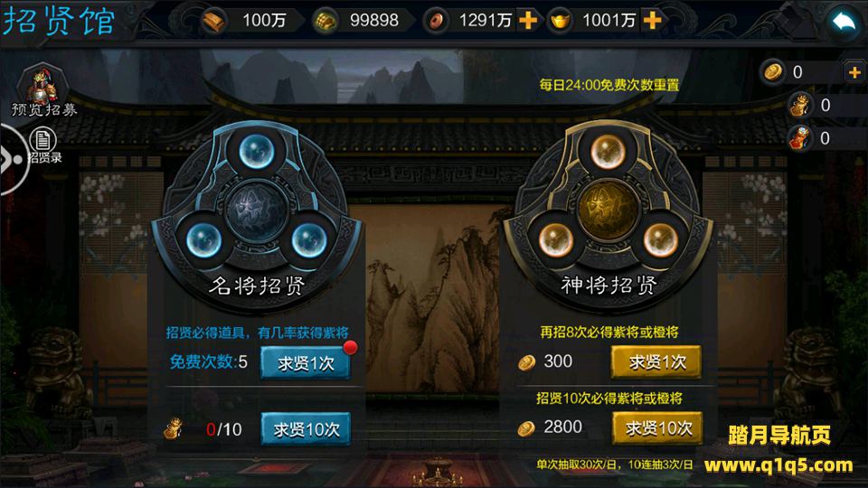868x488 pixels.
Task: Click gold 求贤10次 button costing 2800
Action: [657, 427]
